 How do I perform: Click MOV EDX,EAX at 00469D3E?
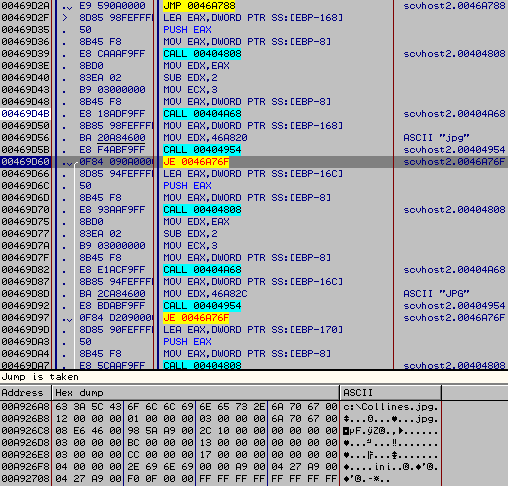(x=196, y=66)
